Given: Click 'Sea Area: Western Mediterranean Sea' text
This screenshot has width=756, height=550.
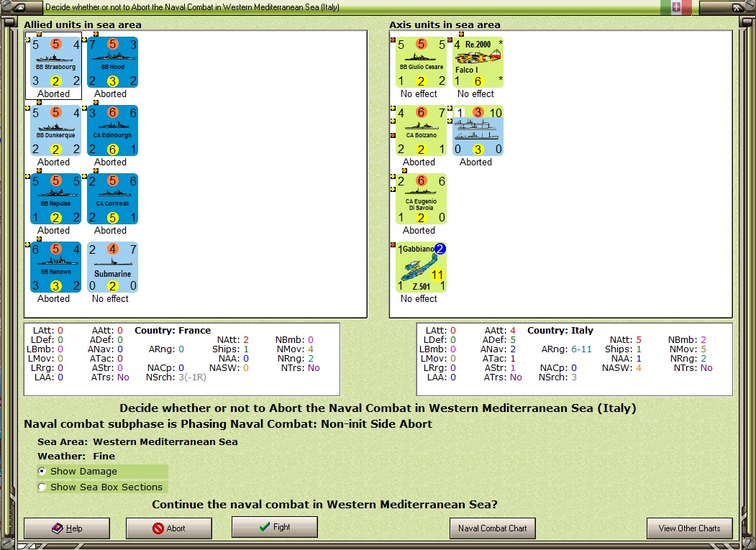Looking at the screenshot, I should (137, 441).
